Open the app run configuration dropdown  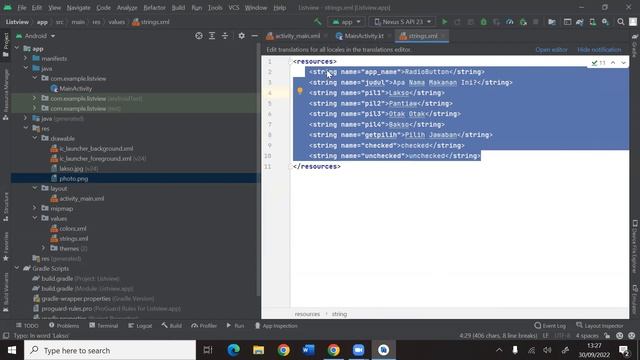coord(346,22)
